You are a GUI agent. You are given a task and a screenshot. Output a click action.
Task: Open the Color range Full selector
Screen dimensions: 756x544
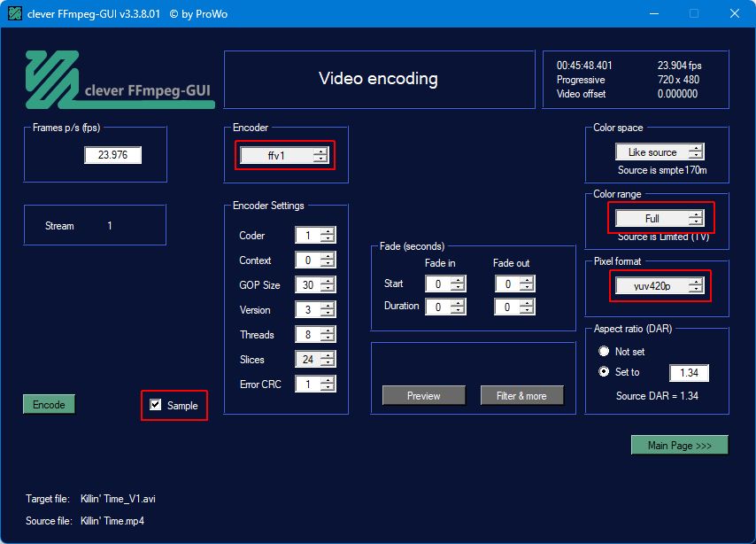(x=660, y=218)
